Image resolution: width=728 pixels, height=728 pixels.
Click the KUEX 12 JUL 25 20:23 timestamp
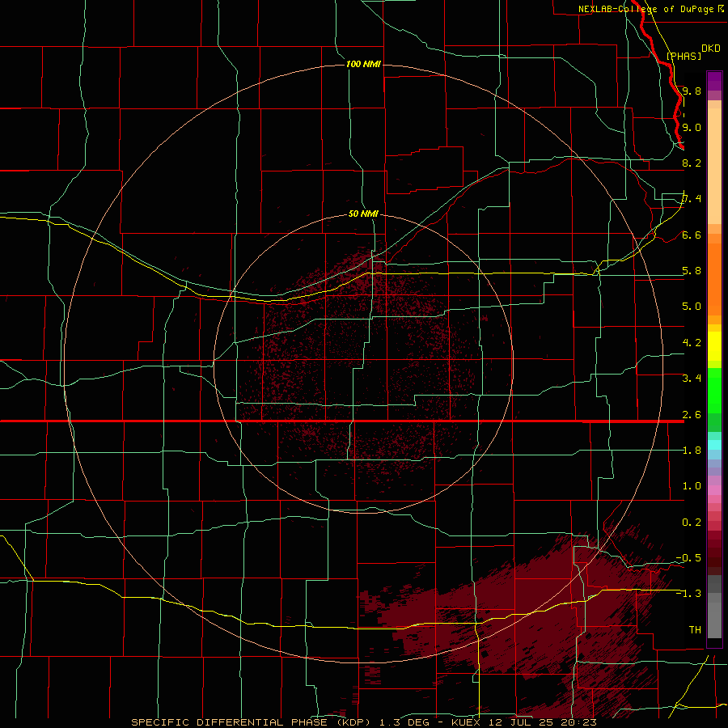523,722
